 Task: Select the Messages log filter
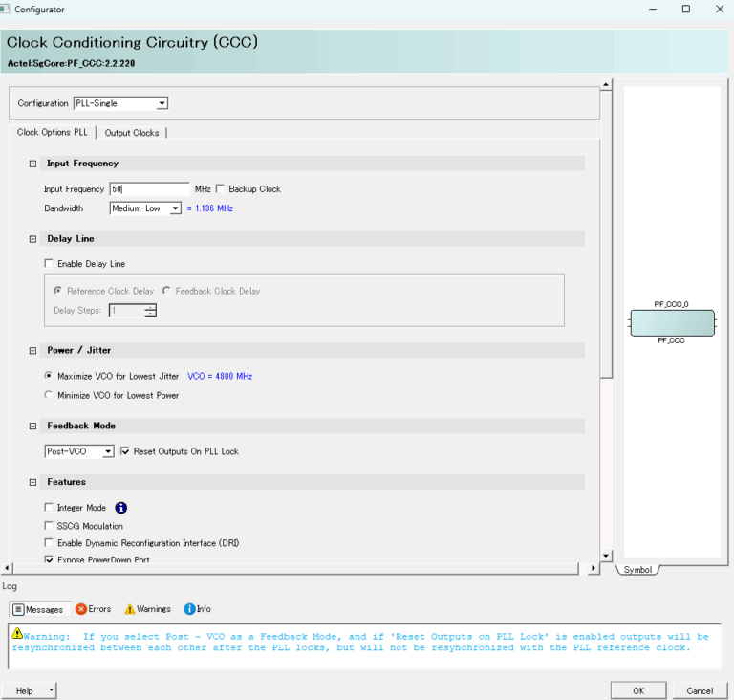[x=38, y=609]
